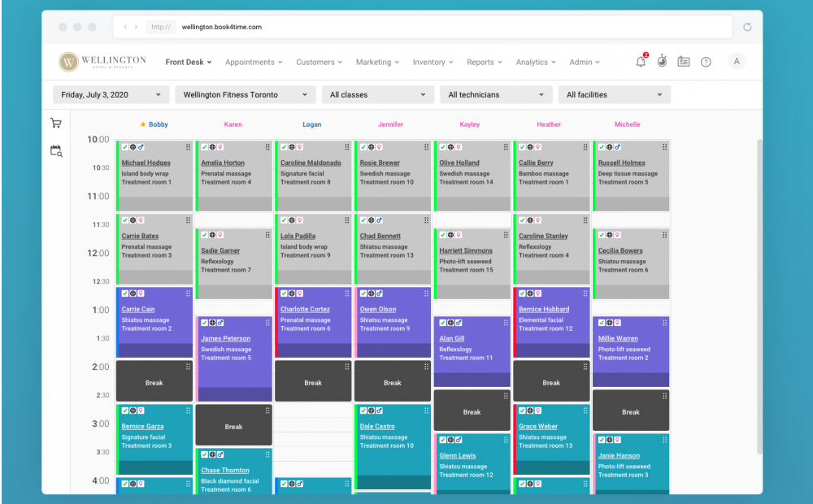The image size is (813, 504).
Task: Toggle check mark on Carrie Bates appointment
Action: 124,220
